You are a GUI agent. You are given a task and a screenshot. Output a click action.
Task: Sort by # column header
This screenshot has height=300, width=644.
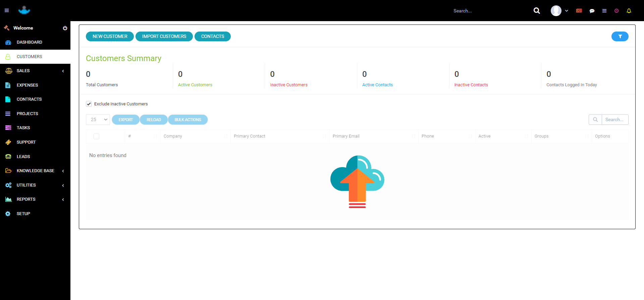click(143, 136)
